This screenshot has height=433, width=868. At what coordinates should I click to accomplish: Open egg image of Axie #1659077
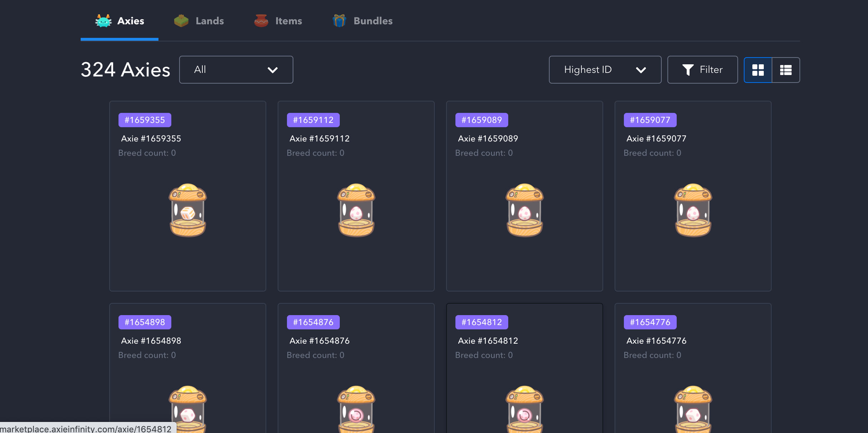[693, 210]
